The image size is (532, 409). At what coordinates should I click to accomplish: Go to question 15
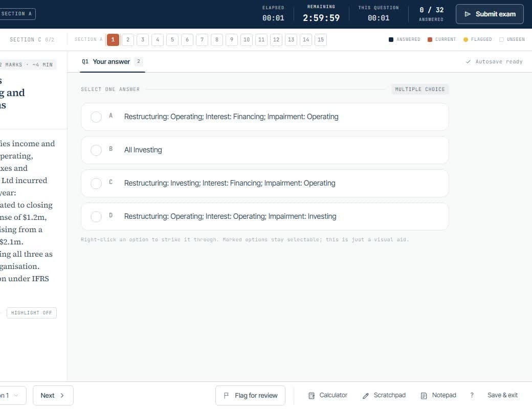[x=321, y=40]
